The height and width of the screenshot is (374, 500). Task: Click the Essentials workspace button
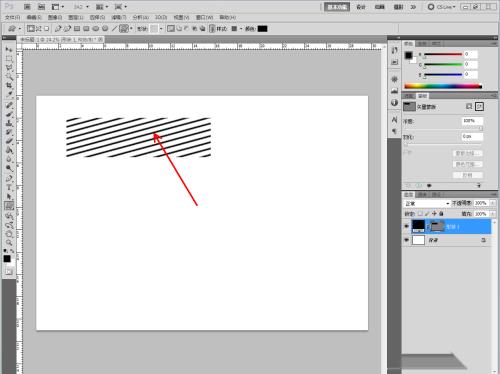pos(337,7)
